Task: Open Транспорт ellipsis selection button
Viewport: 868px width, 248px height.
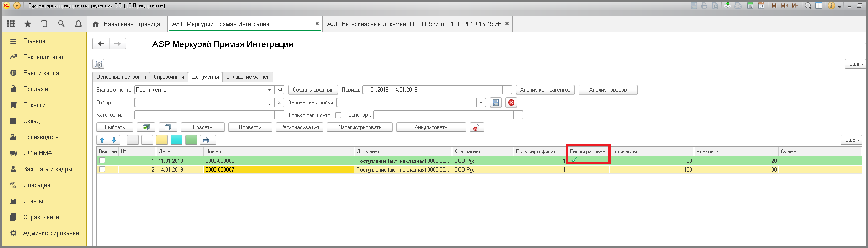Action: 518,115
